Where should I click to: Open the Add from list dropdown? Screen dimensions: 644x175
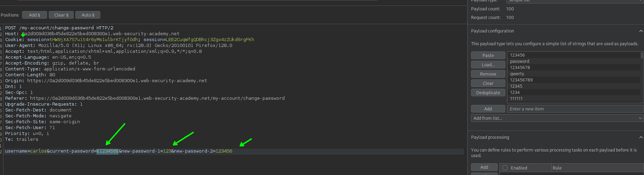557,118
